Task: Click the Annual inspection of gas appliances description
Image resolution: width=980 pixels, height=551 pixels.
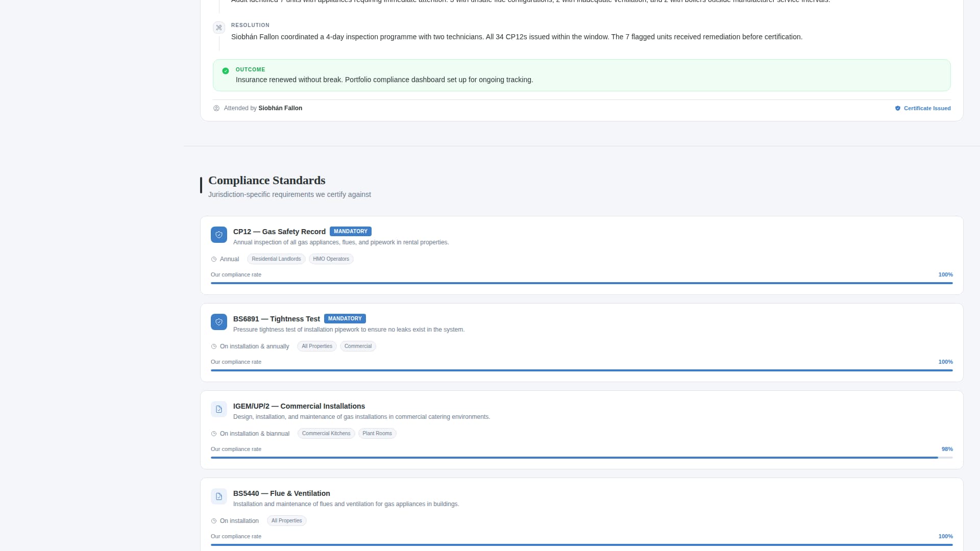Action: [x=341, y=242]
